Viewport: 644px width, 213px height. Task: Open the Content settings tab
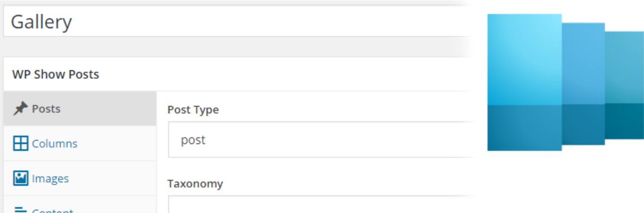click(x=52, y=209)
